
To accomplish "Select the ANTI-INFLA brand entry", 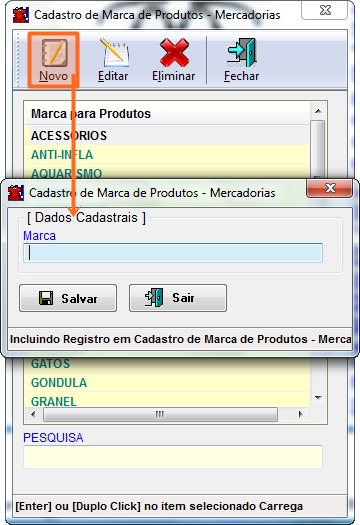I will tap(167, 155).
